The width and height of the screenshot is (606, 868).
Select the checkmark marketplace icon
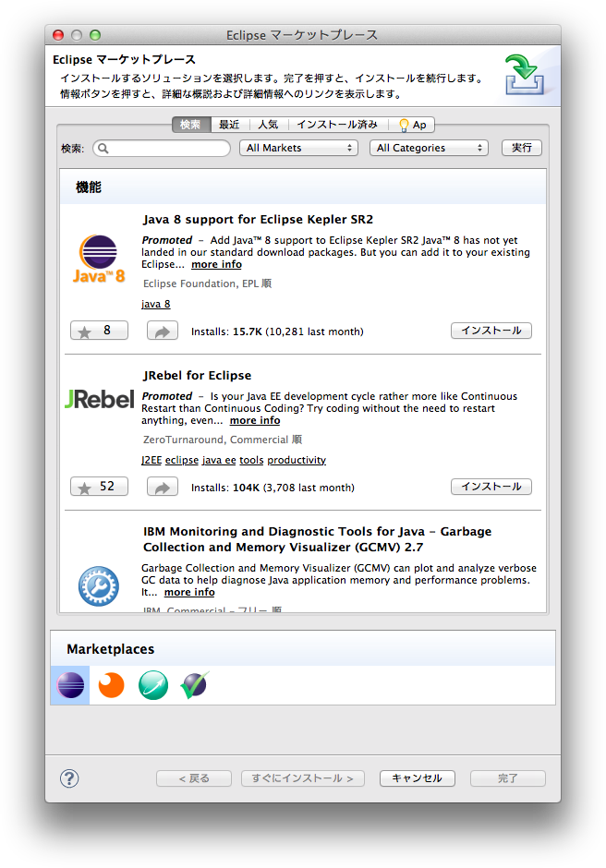194,685
